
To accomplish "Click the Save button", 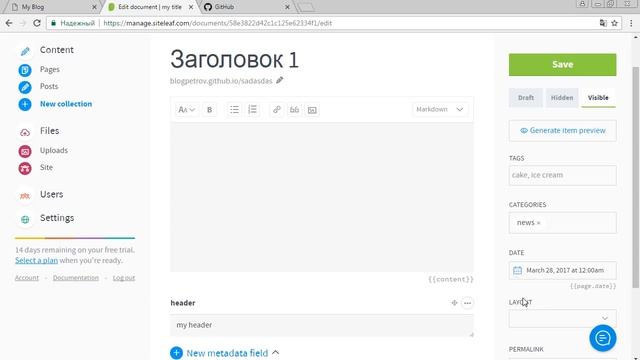I will pyautogui.click(x=562, y=64).
